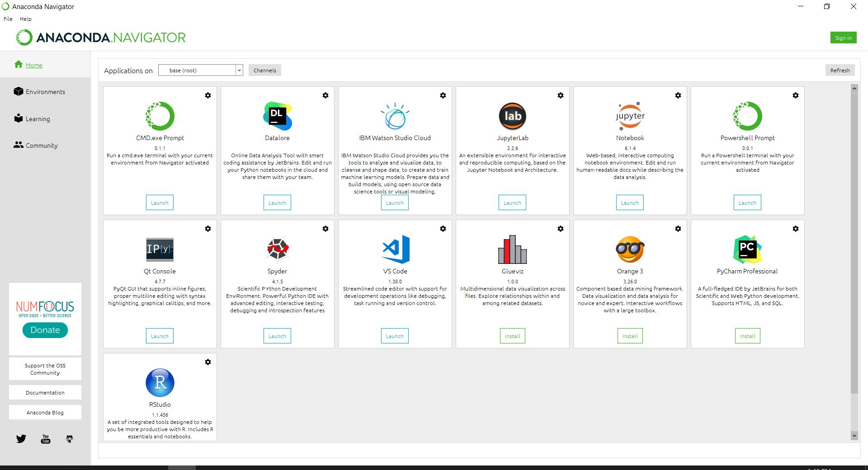Click the applications scrollbar down arrow
This screenshot has height=470, width=868.
coord(854,436)
